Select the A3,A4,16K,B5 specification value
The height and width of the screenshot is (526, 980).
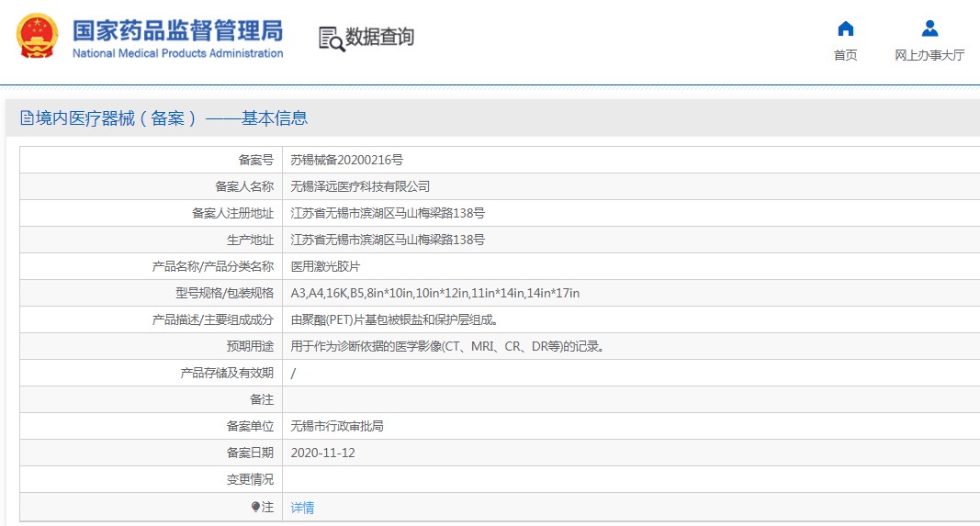(x=435, y=293)
